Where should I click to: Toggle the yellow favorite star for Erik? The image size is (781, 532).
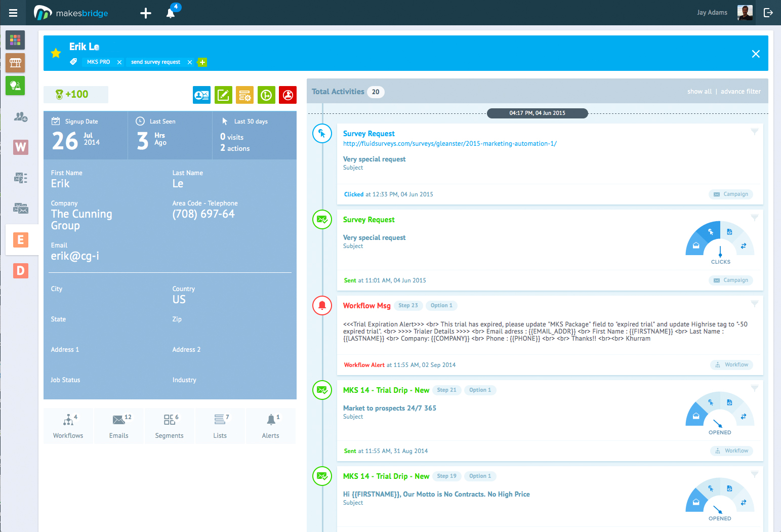pyautogui.click(x=56, y=53)
